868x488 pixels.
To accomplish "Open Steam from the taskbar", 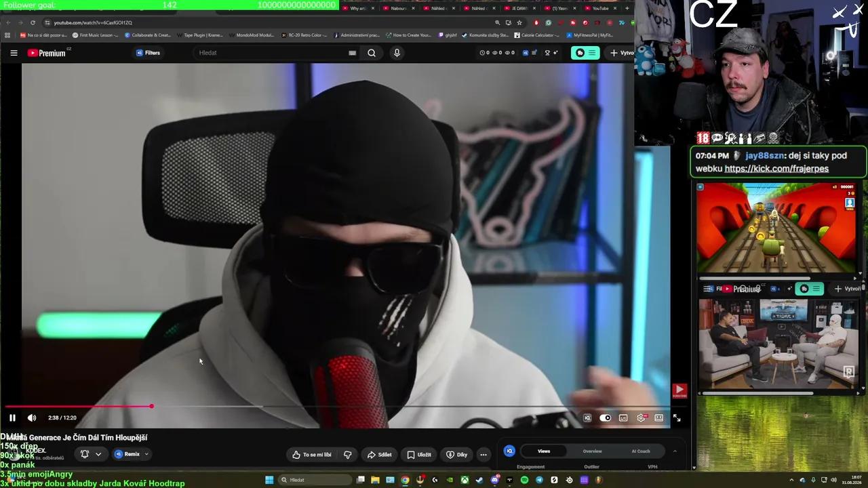I will tap(479, 480).
